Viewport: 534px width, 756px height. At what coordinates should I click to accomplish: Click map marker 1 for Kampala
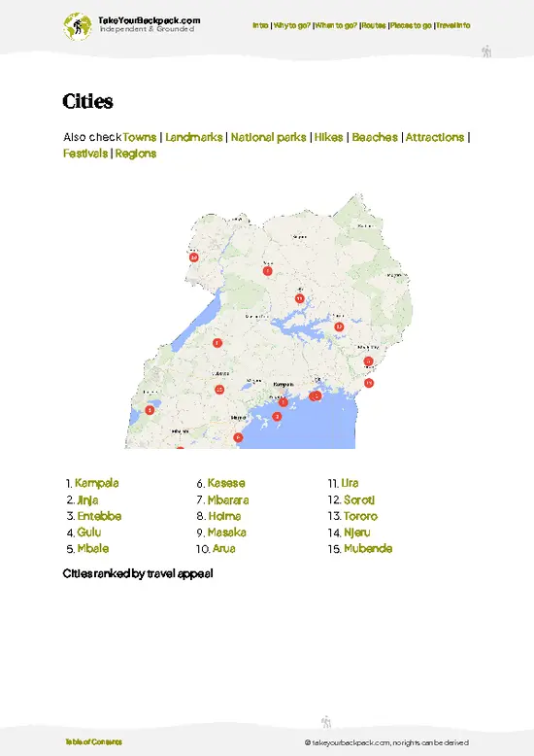[x=284, y=402]
